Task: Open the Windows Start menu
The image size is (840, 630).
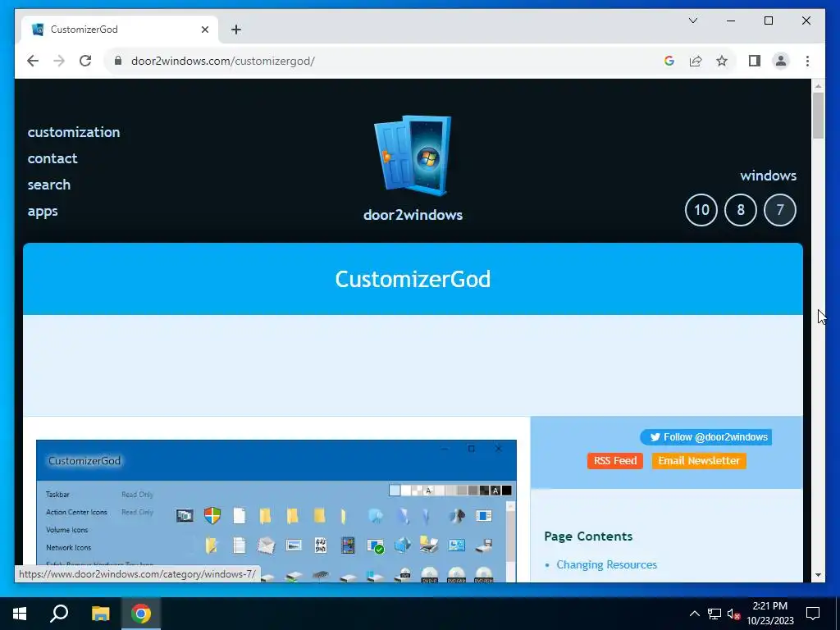Action: pos(20,614)
